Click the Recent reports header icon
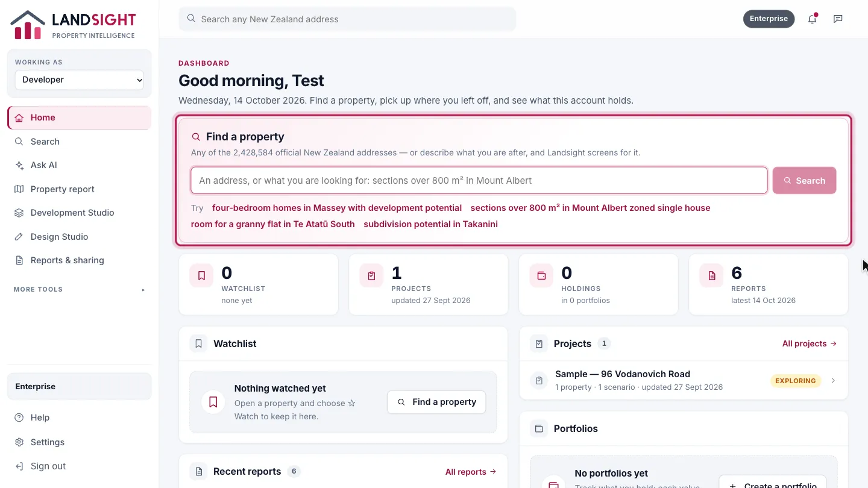Screen dimensions: 868x488 [x=198, y=471]
